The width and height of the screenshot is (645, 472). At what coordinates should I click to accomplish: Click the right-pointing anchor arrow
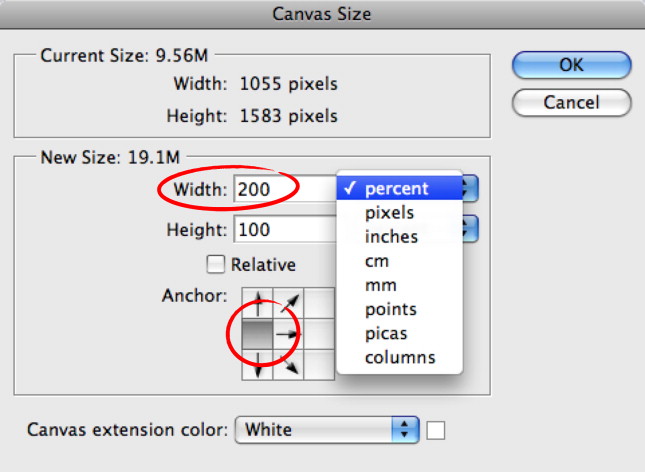[287, 335]
